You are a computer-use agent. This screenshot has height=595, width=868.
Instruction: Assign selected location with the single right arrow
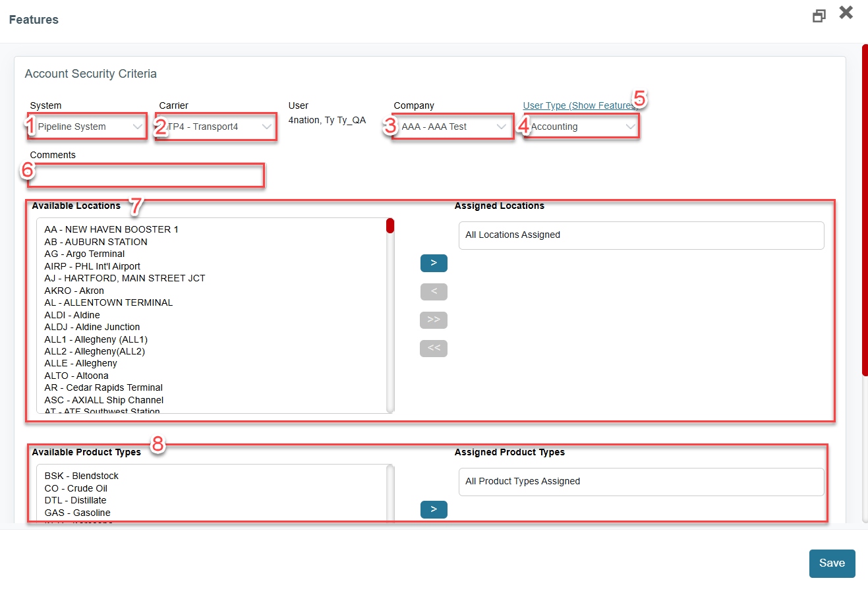point(433,263)
